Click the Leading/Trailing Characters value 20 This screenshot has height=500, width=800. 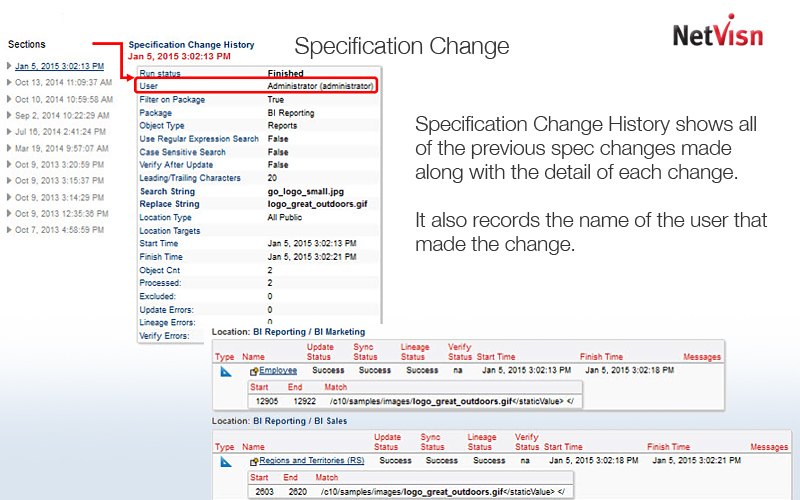point(272,178)
